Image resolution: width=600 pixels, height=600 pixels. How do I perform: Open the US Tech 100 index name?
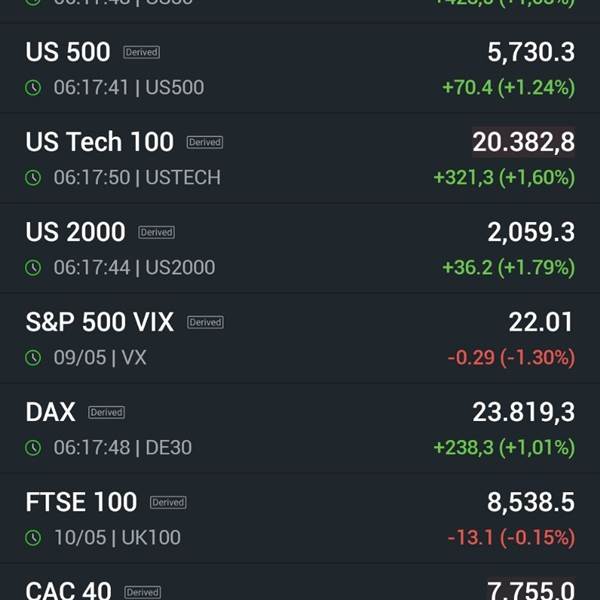tap(100, 142)
